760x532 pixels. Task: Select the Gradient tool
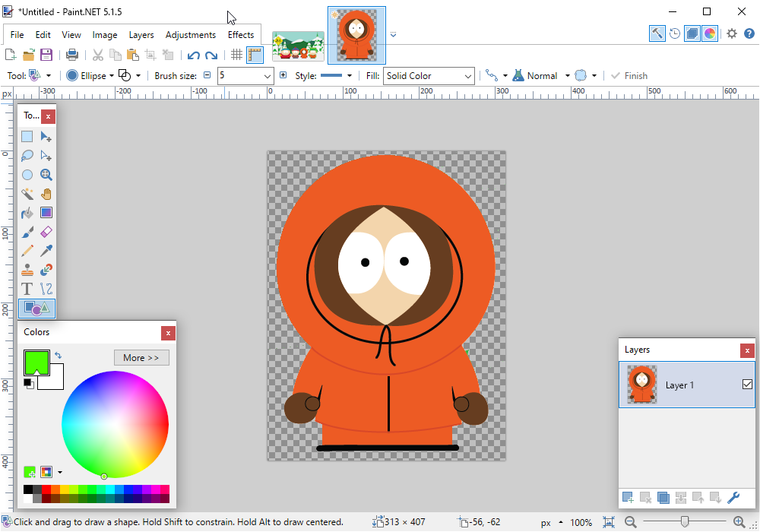tap(46, 213)
